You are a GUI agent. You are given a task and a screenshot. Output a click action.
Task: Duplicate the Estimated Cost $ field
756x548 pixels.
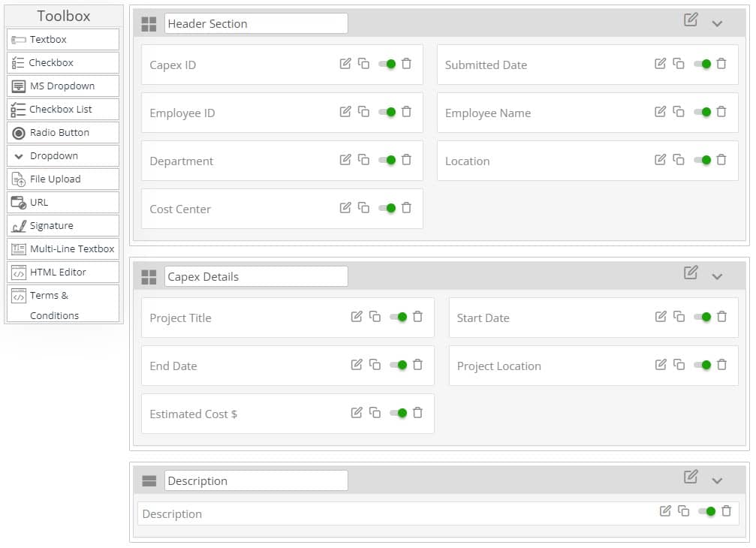coord(375,413)
